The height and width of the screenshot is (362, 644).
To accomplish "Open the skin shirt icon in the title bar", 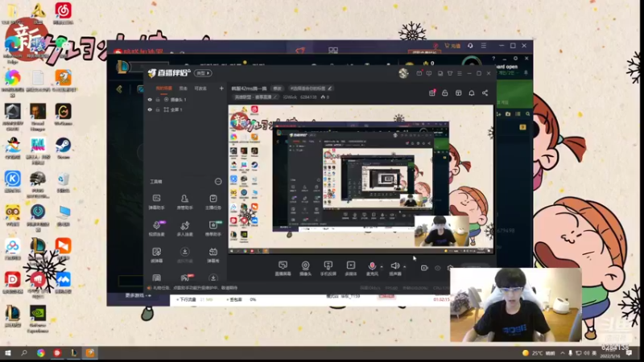I will point(450,73).
